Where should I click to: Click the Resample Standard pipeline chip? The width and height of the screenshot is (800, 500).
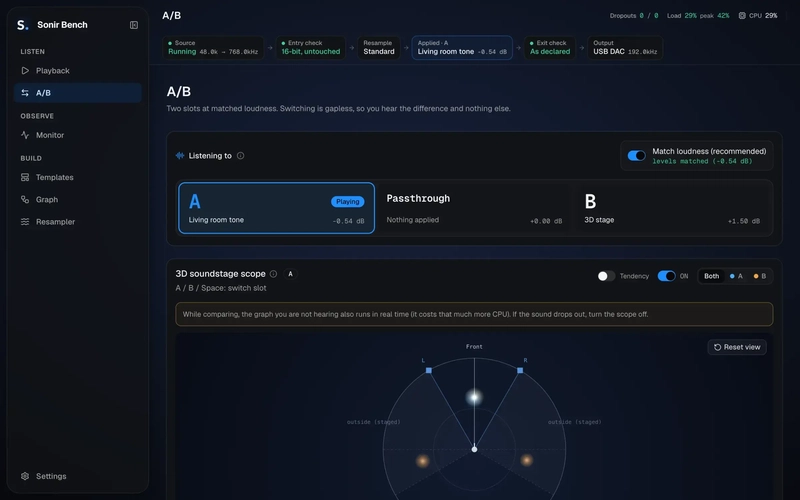click(x=379, y=47)
